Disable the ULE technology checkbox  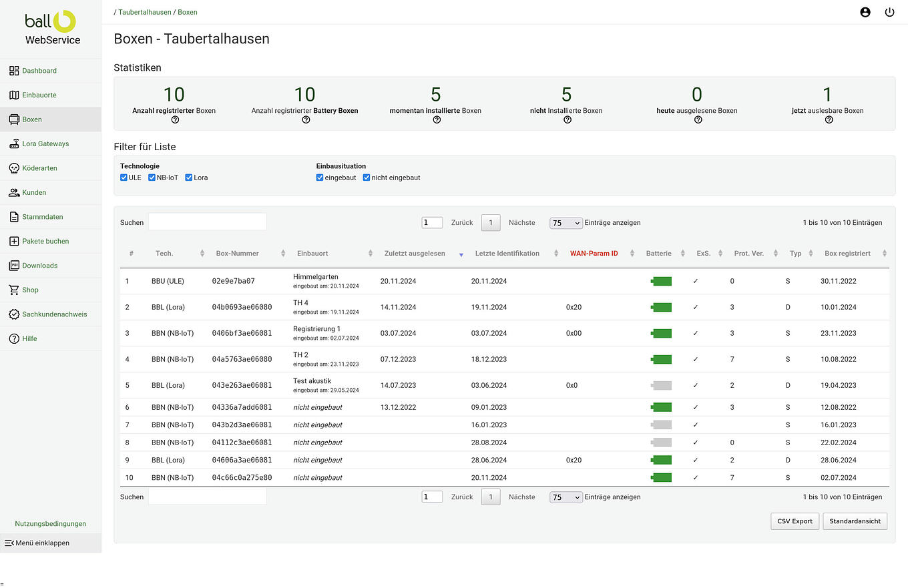[x=124, y=177]
